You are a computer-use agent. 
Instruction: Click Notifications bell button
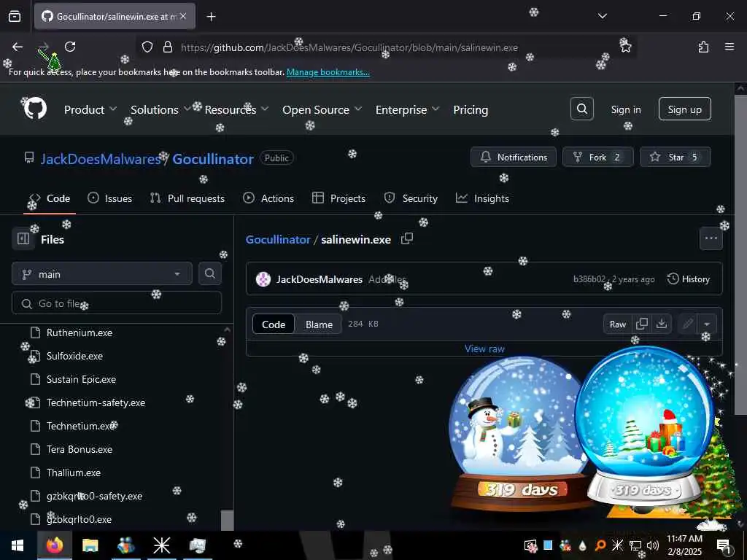513,157
